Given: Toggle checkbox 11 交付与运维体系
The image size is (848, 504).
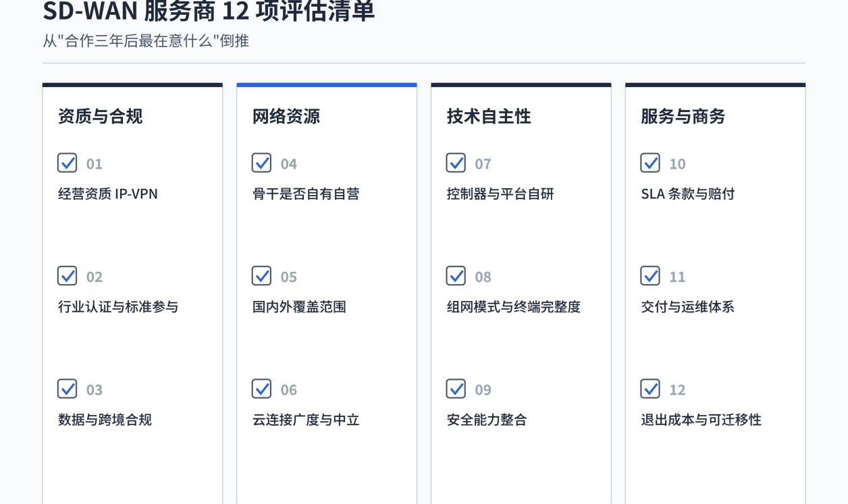Looking at the screenshot, I should click(x=650, y=276).
